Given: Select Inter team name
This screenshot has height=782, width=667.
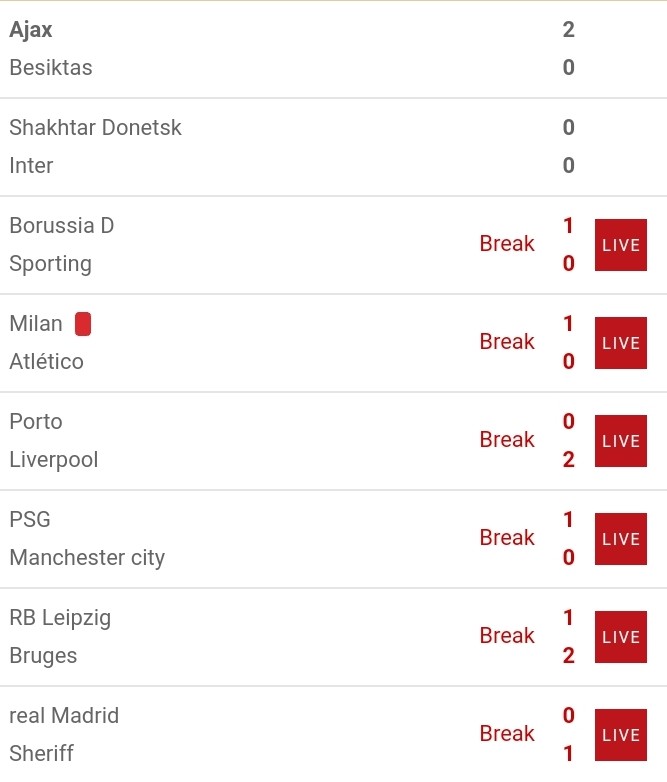Looking at the screenshot, I should pyautogui.click(x=31, y=166).
